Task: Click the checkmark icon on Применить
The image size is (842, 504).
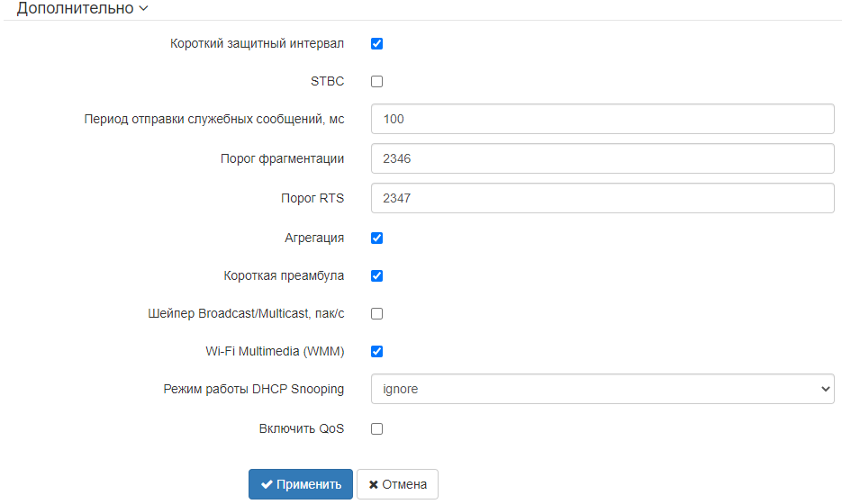Action: click(267, 484)
